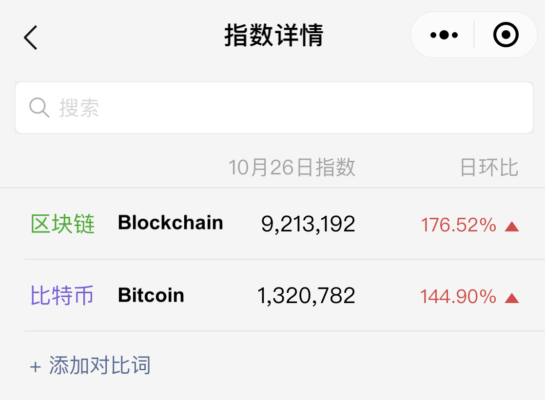This screenshot has height=400, width=545.
Task: Tap the 144.90% daily change value
Action: (458, 296)
